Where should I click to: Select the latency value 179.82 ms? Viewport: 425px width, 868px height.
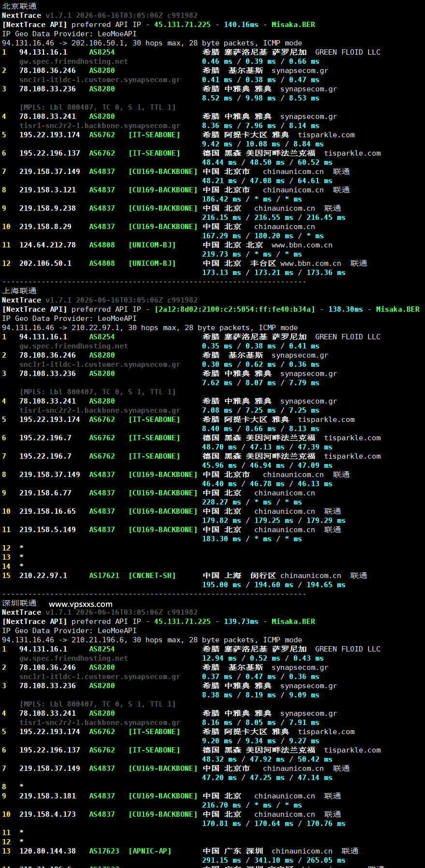[x=221, y=521]
